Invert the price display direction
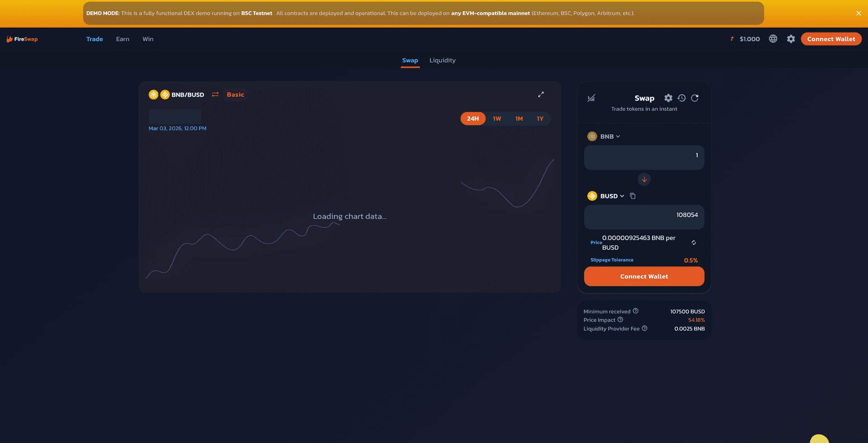The image size is (868, 443). (693, 243)
